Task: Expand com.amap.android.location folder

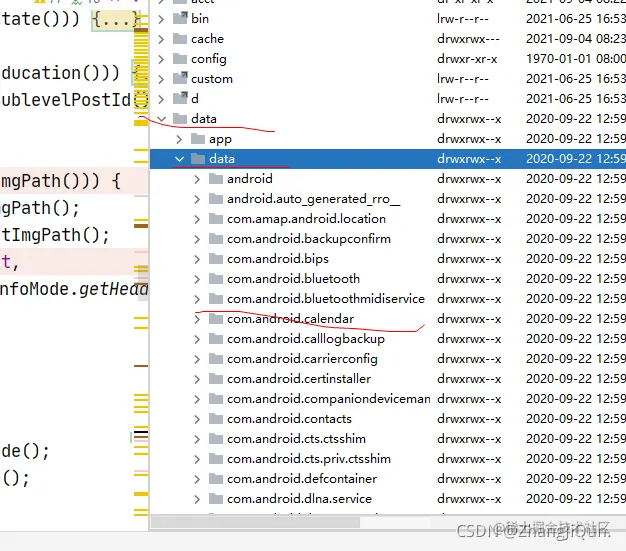Action: 197,219
